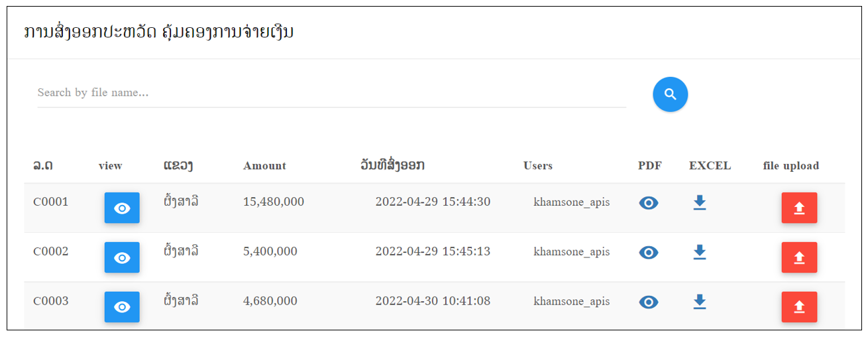Upload a file for row C0001
868x337 pixels.
(799, 208)
